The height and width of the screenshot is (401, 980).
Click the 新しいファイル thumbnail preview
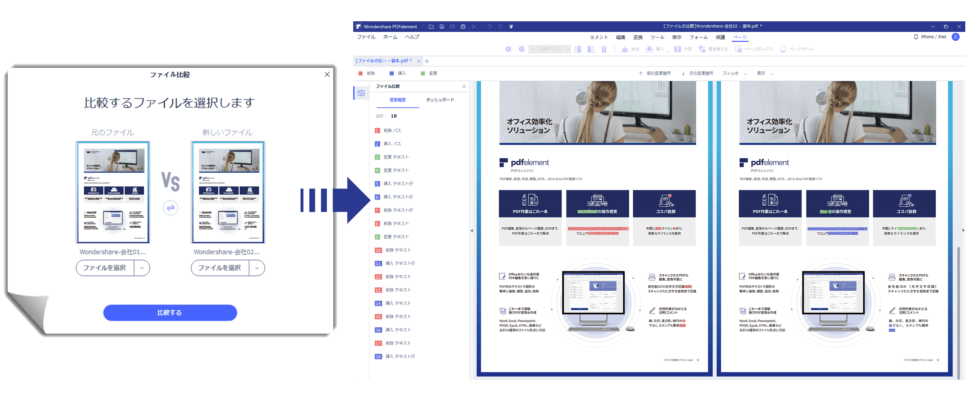[228, 192]
